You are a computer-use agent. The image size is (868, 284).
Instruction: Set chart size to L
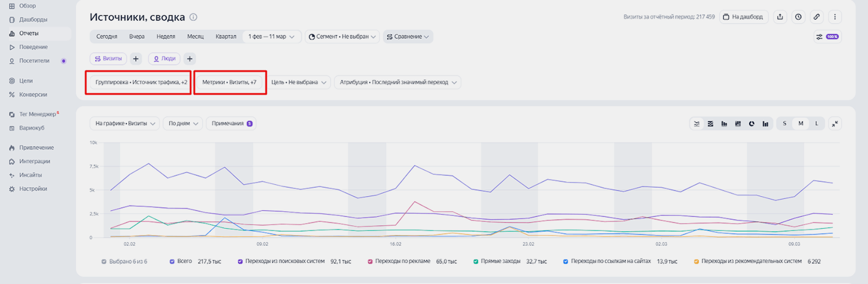pos(817,123)
